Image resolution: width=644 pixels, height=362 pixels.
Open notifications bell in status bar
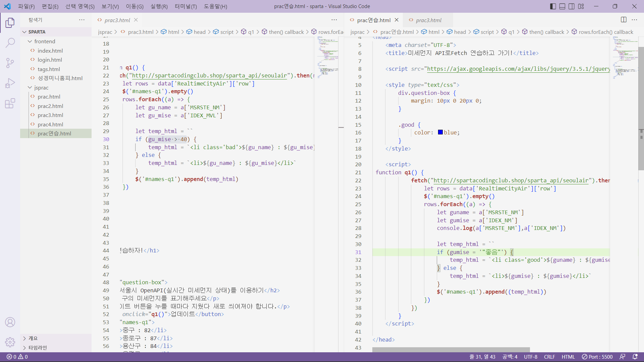[635, 357]
